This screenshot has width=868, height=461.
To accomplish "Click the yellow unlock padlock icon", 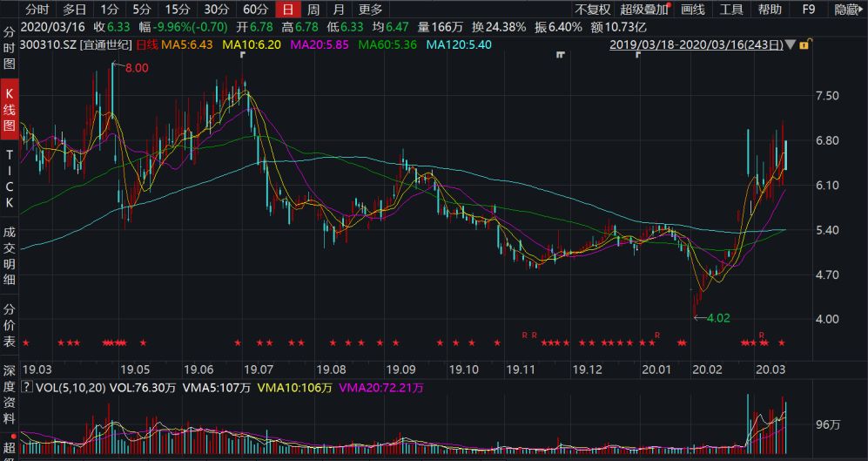I will click(805, 44).
